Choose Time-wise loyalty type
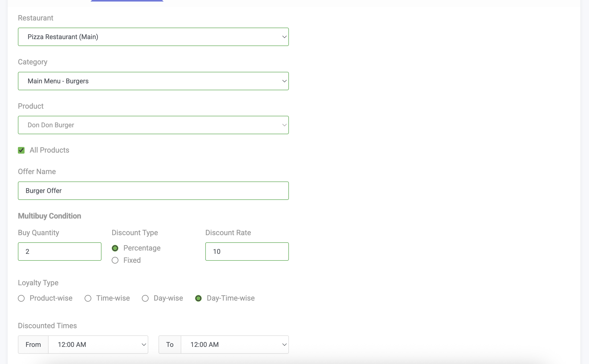Screen dimensions: 589x364 click(x=88, y=298)
